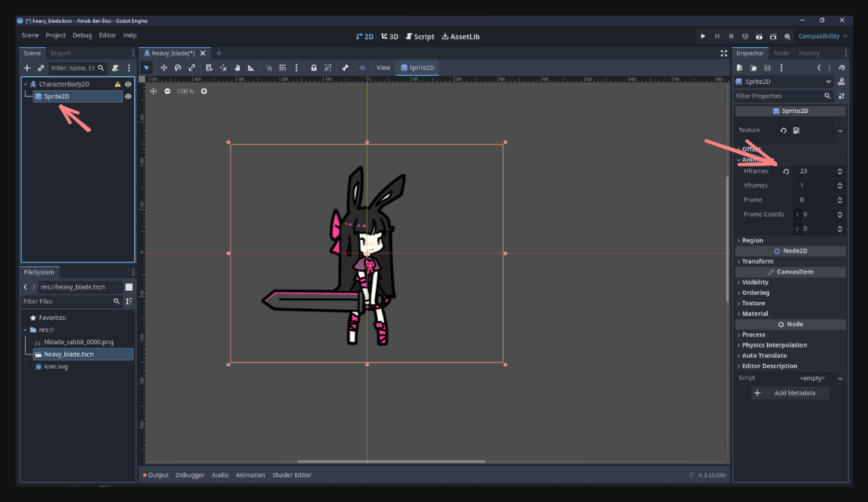Open the Compatibility renderer dropdown
Image resolution: width=868 pixels, height=502 pixels.
coord(823,36)
